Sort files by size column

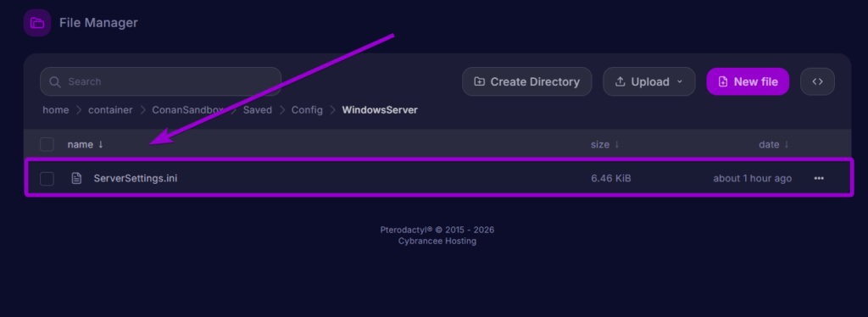[604, 144]
